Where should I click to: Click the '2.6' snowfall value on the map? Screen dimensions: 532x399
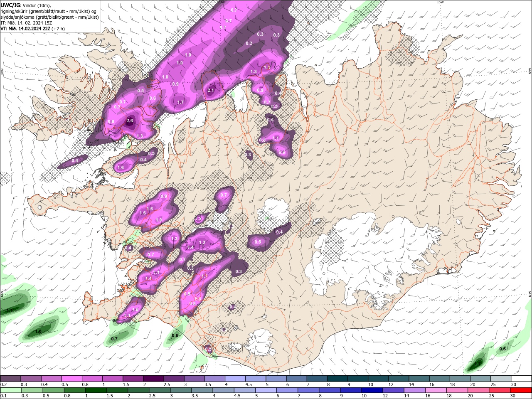pyautogui.click(x=129, y=121)
